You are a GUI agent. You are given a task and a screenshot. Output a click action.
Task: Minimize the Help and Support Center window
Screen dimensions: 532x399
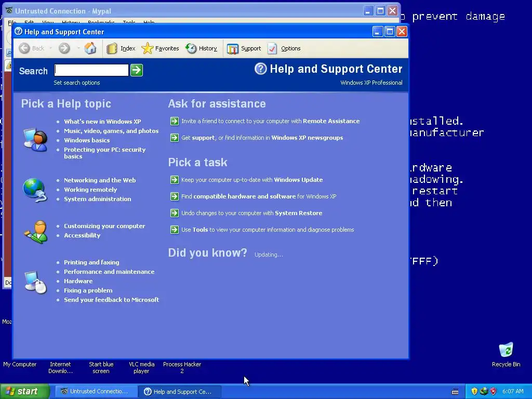pyautogui.click(x=378, y=32)
